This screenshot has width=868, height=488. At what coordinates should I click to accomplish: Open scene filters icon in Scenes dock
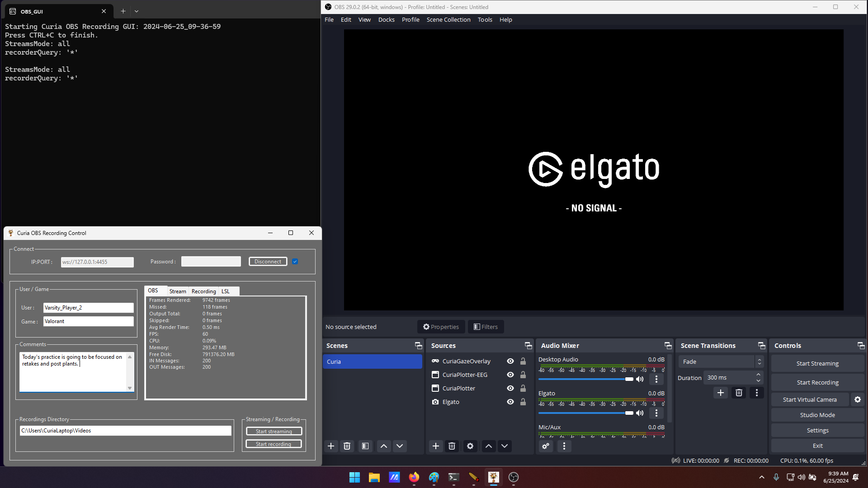coord(365,446)
